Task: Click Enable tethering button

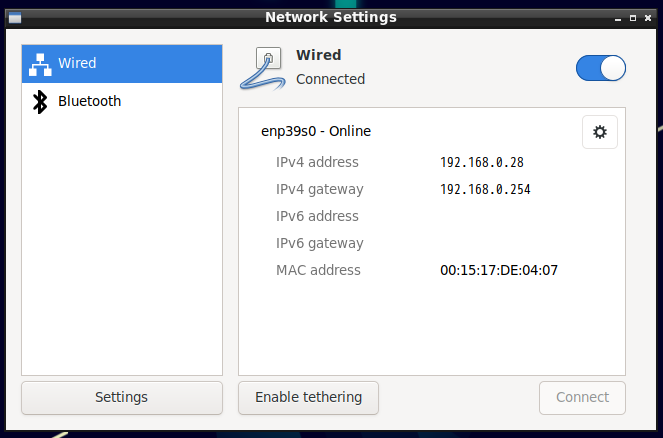Action: coord(308,398)
